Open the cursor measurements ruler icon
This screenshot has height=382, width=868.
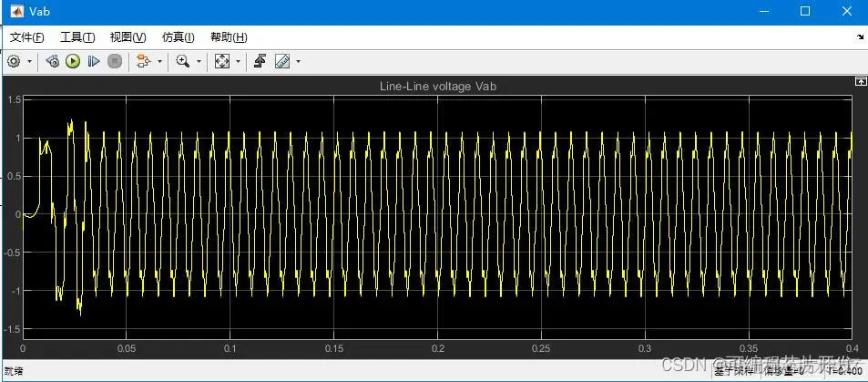coord(282,61)
